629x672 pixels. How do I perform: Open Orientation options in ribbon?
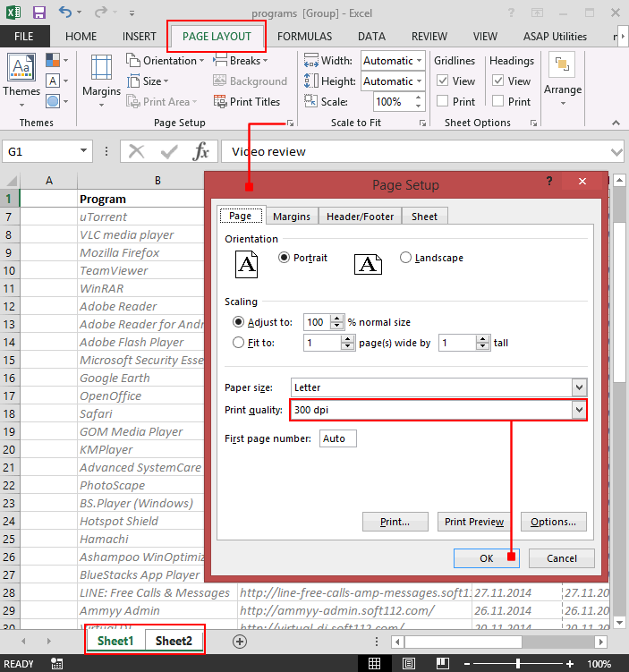coord(166,61)
